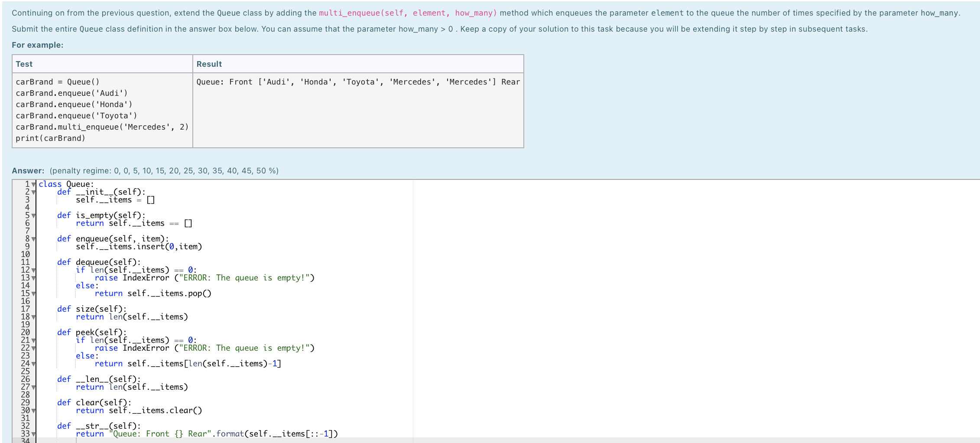
Task: Click the 'def clear(self):' code line
Action: pos(94,403)
